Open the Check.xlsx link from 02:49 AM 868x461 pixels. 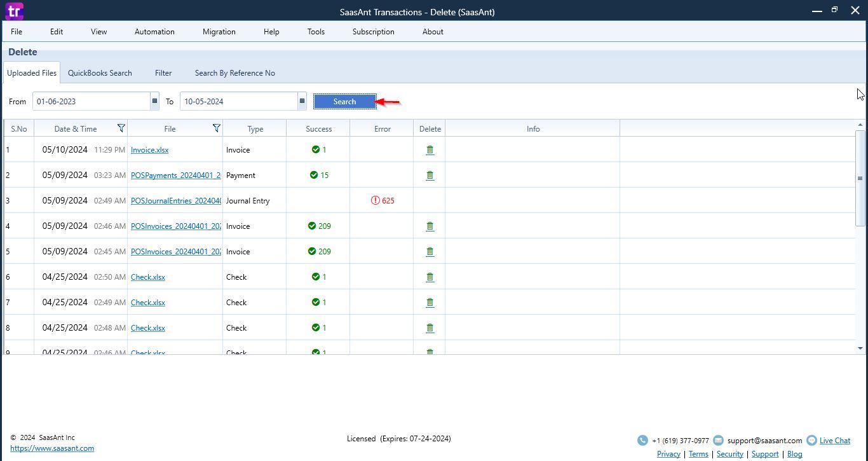pyautogui.click(x=147, y=303)
